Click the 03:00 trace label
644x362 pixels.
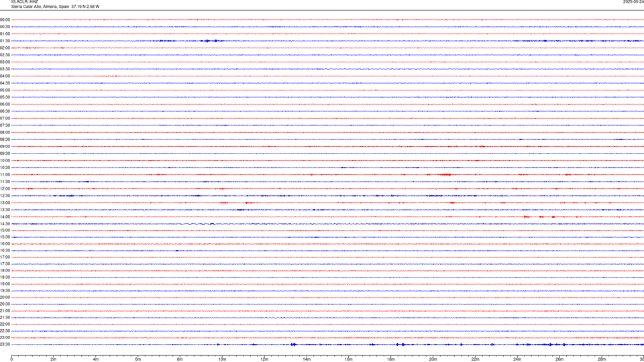click(x=5, y=62)
